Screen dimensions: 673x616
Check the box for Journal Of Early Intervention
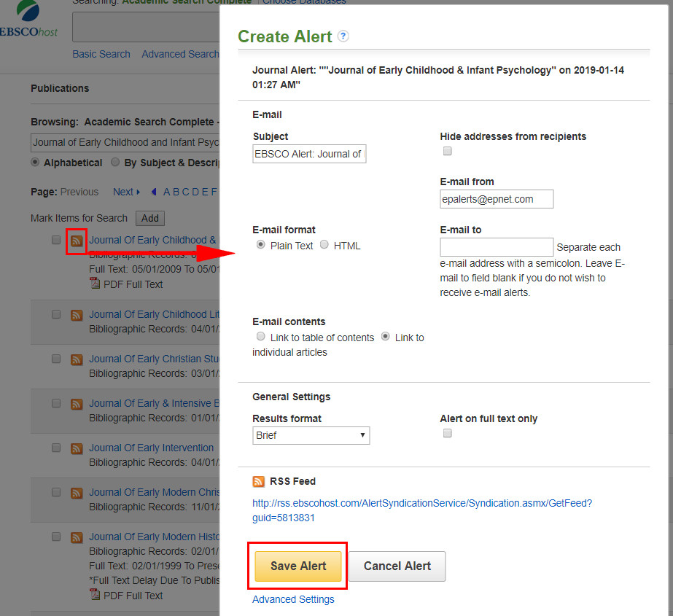pyautogui.click(x=56, y=448)
